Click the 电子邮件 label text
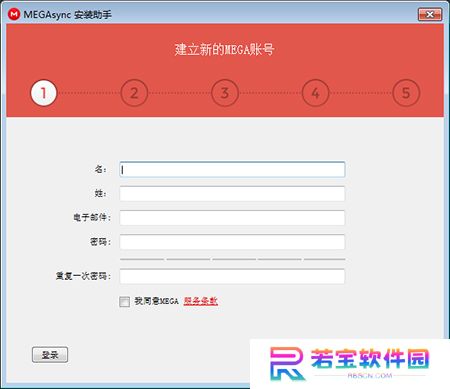 [92, 217]
